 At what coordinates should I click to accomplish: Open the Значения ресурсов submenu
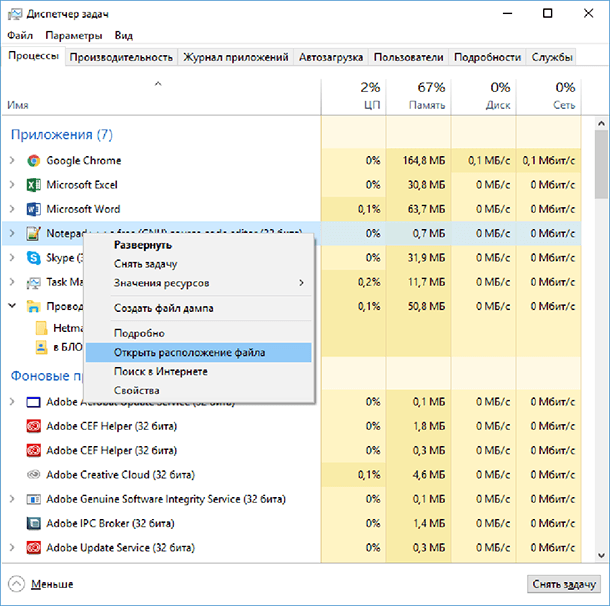198,283
